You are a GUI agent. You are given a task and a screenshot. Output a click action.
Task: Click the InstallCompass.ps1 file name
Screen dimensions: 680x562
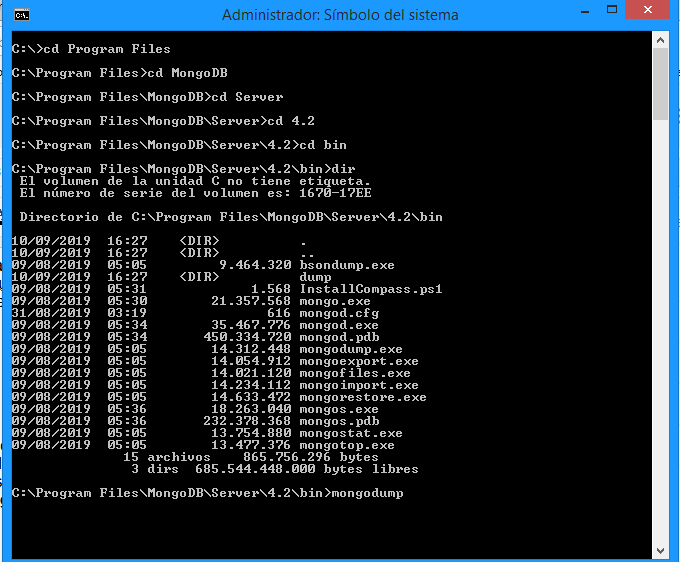(371, 289)
